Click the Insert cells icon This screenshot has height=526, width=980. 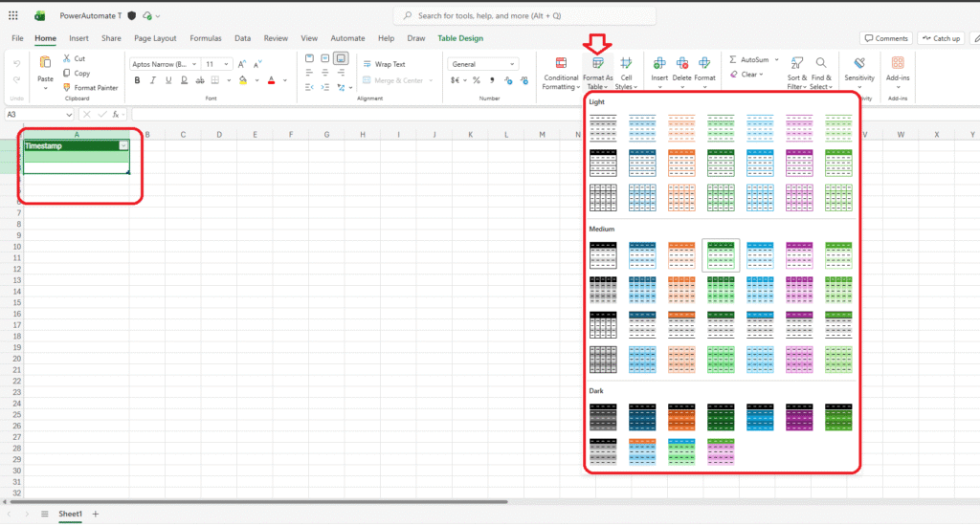659,63
